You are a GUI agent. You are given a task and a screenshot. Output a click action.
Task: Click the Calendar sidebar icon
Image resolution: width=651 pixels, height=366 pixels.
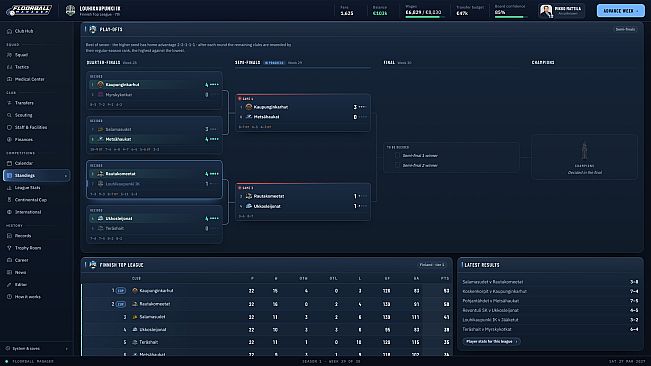9,163
